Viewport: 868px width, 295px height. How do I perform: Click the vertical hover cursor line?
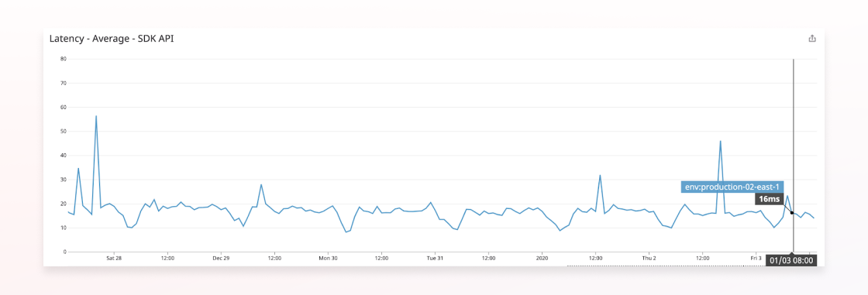click(793, 156)
